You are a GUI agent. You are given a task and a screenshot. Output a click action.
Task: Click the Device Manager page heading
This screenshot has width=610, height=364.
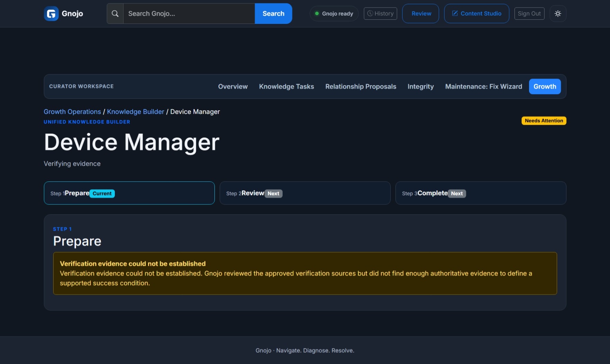131,142
